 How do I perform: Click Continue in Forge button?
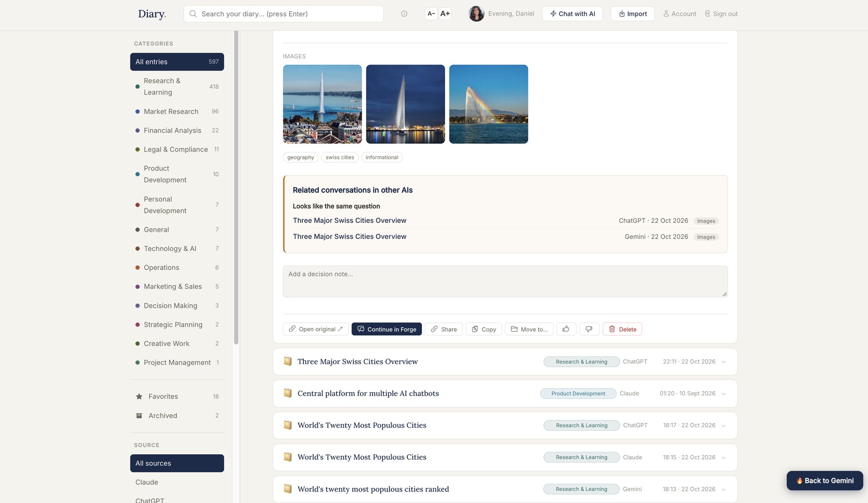pos(387,329)
